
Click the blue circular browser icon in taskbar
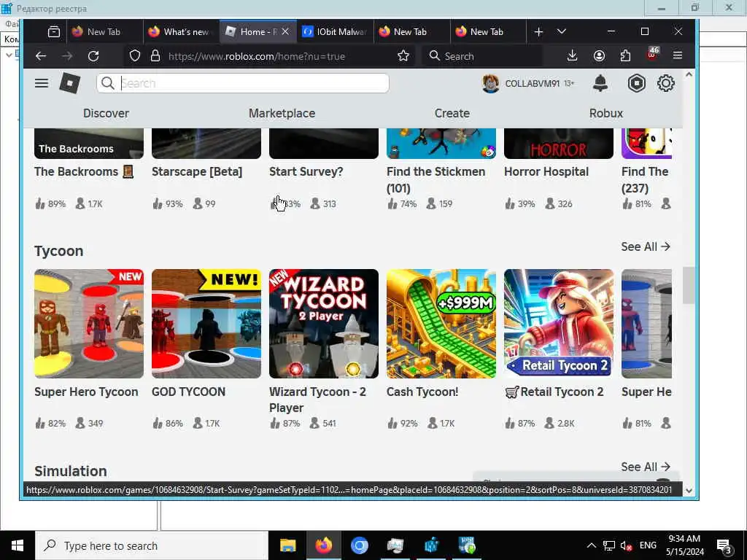pos(359,545)
